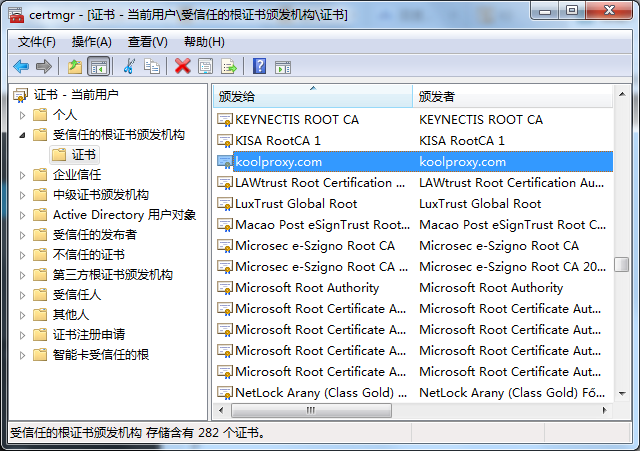Click folder icon of 智能卡受信任的根

(x=40, y=355)
